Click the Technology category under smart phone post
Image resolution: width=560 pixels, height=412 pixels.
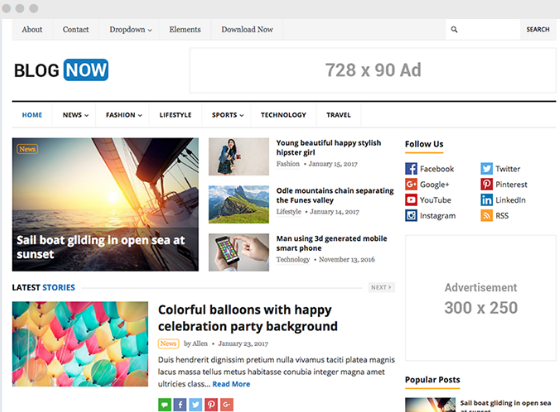click(293, 260)
